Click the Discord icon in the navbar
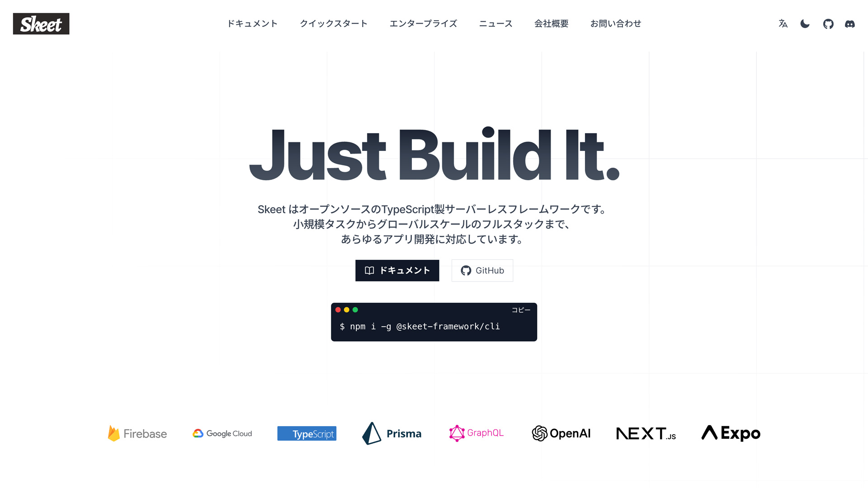This screenshot has width=868, height=488. click(x=849, y=23)
